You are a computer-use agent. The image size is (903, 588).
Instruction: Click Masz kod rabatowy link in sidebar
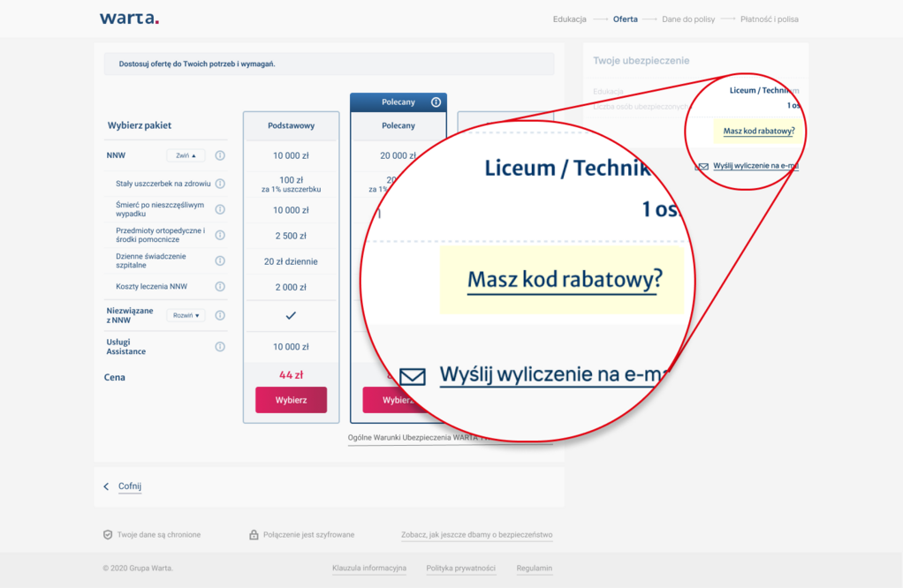[758, 132]
